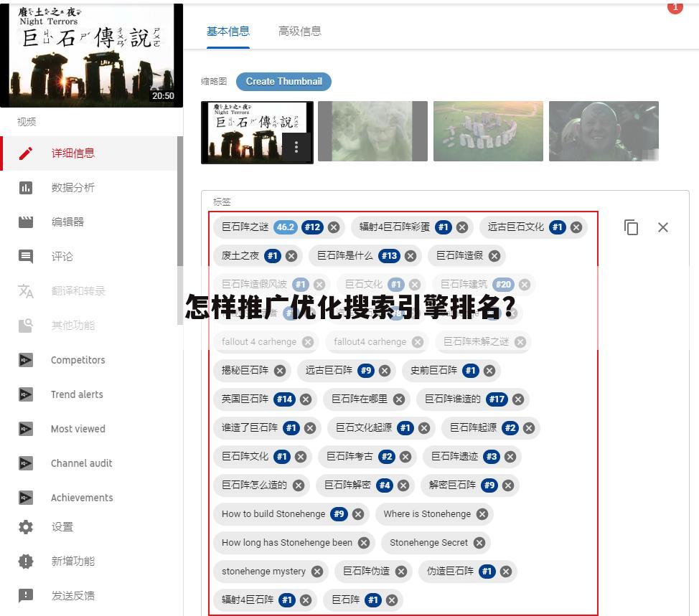Open 数据分析 via the bar chart icon
699x616 pixels.
coord(27,187)
